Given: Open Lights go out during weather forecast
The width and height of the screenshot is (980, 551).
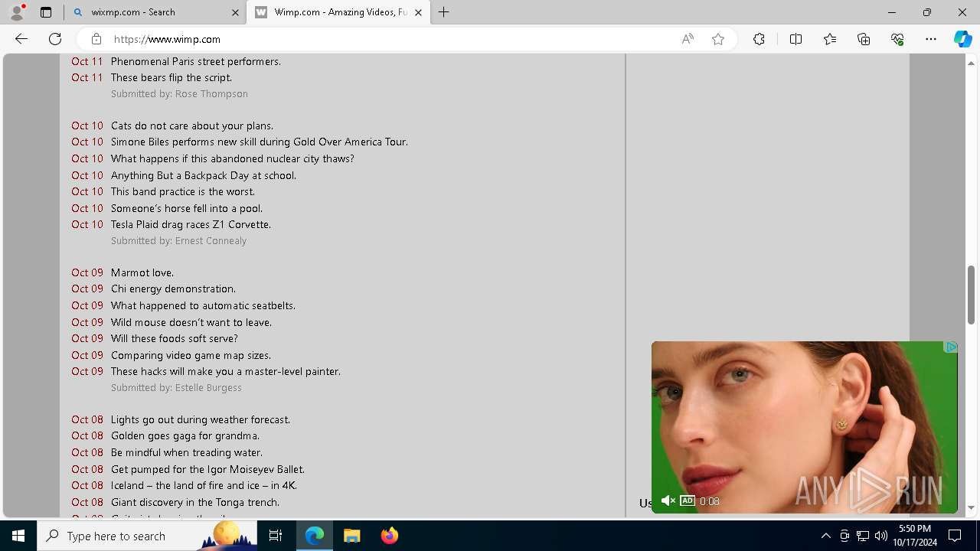Looking at the screenshot, I should click(201, 419).
